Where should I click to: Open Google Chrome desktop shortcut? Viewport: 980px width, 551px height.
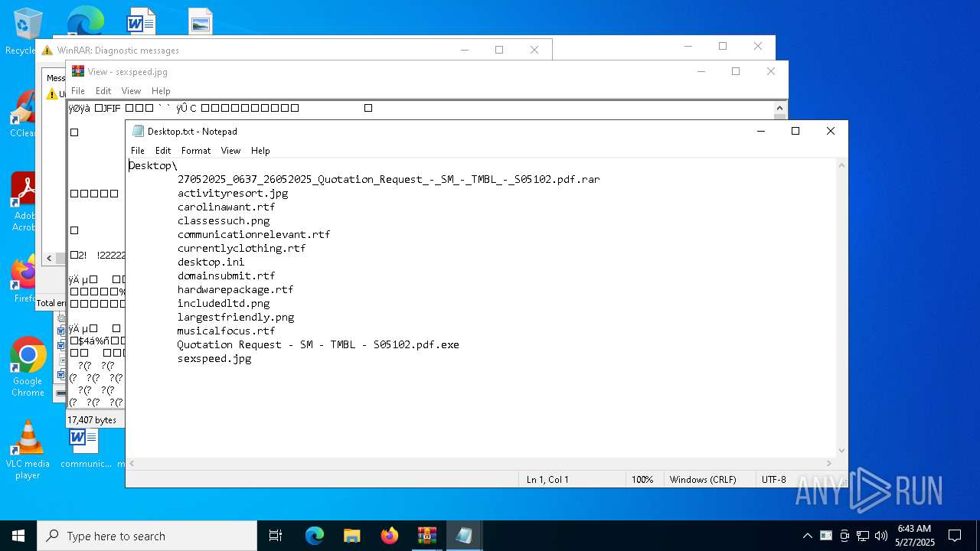tap(28, 367)
